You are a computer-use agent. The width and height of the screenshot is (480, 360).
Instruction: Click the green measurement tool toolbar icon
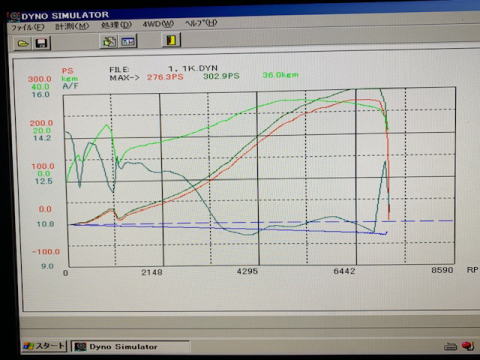point(109,41)
